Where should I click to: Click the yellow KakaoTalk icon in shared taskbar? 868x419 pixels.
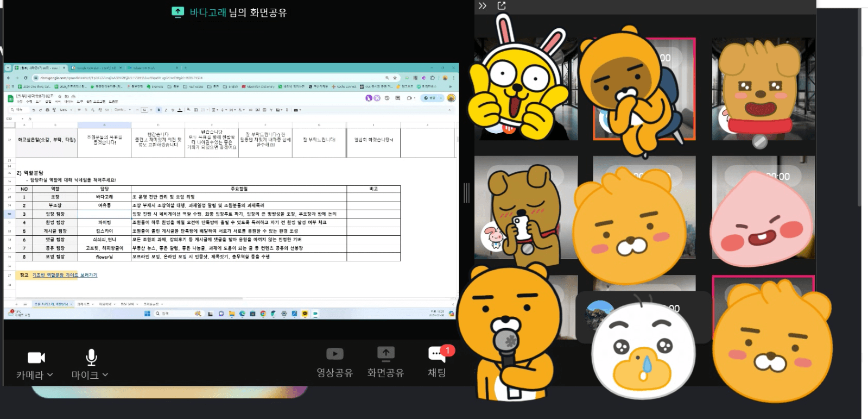[305, 314]
